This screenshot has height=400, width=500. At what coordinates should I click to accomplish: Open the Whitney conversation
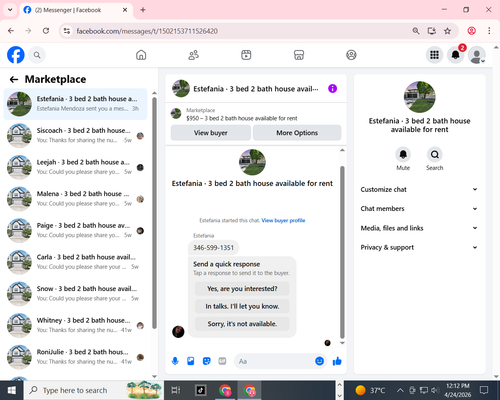tap(75, 325)
